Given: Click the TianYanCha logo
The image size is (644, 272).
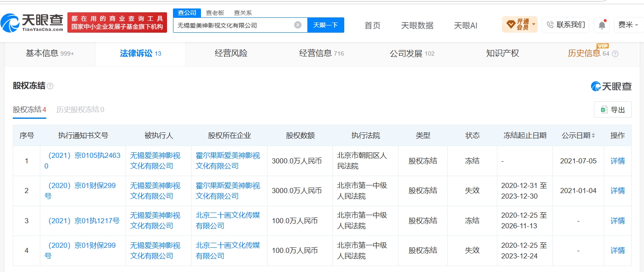Looking at the screenshot, I should 32,23.
